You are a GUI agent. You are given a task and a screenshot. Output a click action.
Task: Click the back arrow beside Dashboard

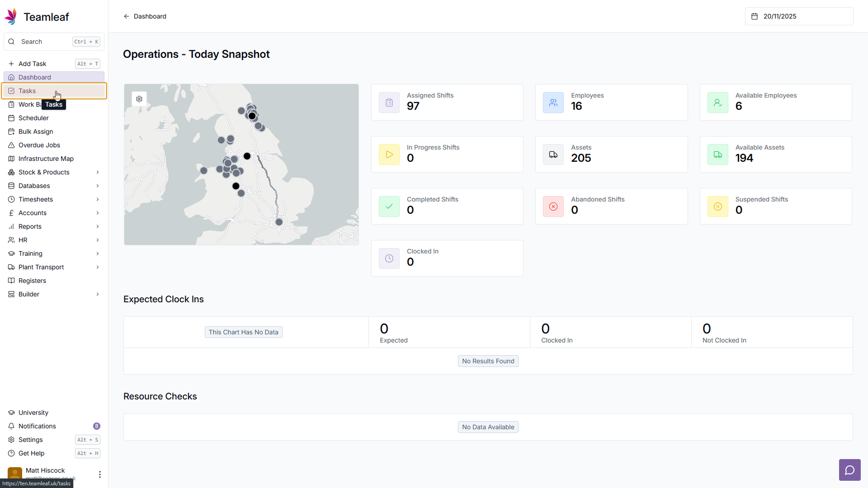pos(127,16)
